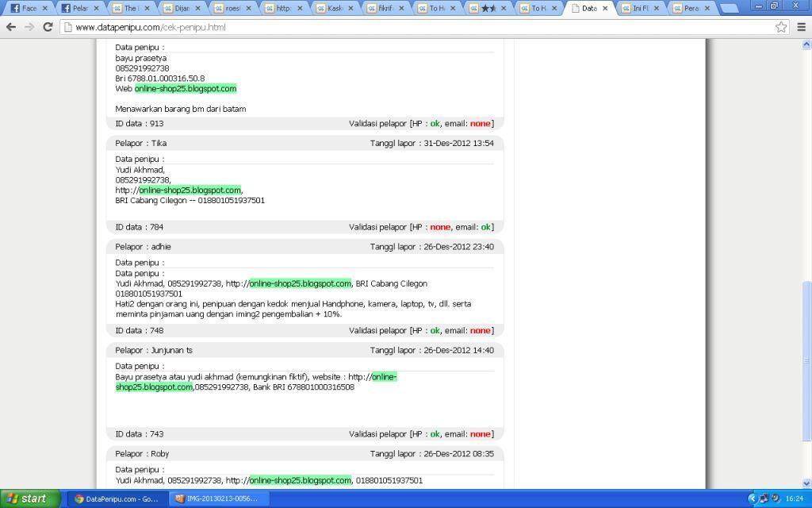Click the browser forward arrow
812x508 pixels.
[x=29, y=27]
